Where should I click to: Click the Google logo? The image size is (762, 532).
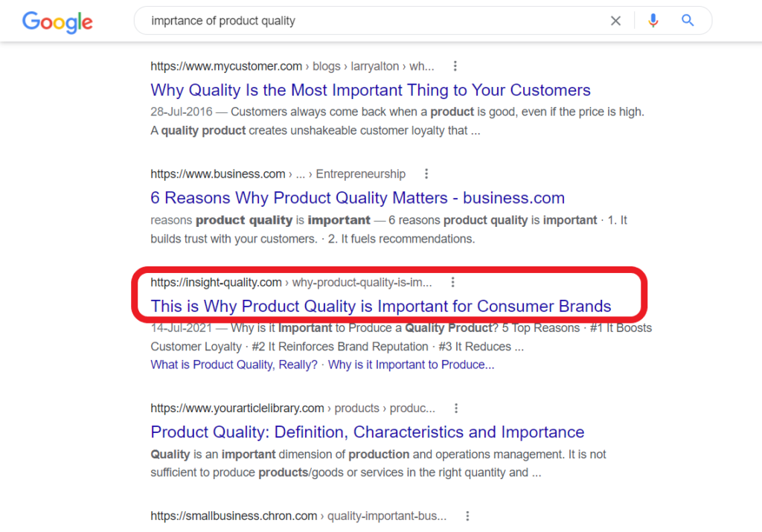(57, 22)
